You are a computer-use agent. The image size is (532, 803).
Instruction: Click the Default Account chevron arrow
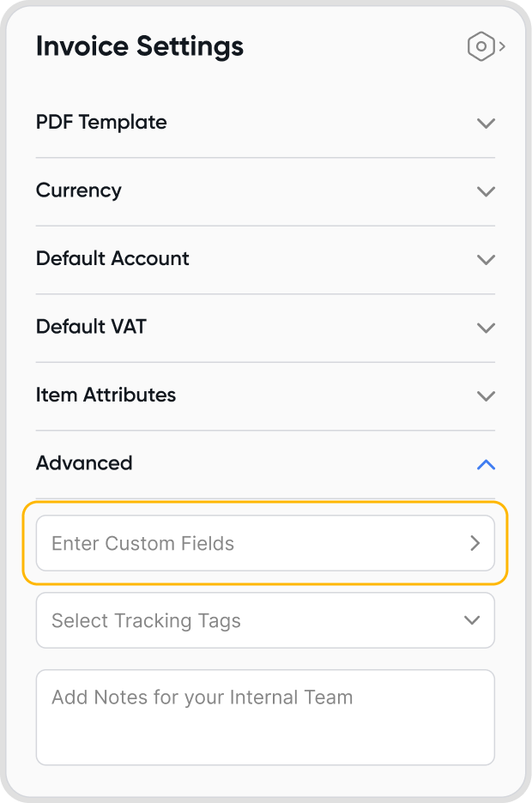[x=486, y=259]
